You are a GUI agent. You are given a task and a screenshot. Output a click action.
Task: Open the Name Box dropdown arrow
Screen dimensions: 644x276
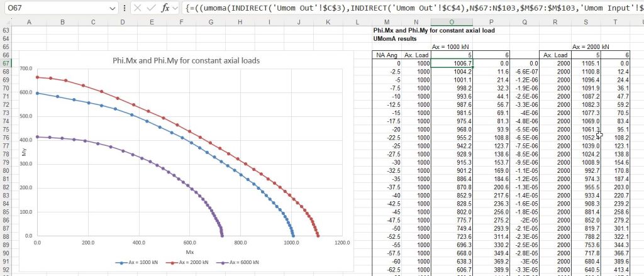pos(112,9)
